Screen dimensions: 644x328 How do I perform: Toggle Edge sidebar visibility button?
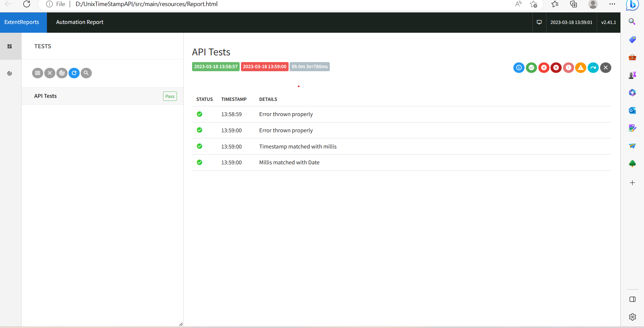[633, 299]
